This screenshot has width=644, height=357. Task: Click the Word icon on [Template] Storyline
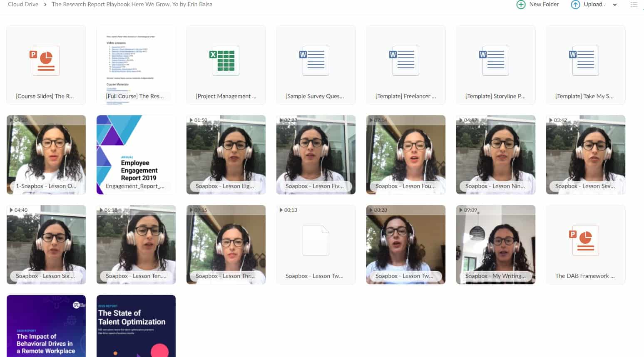click(x=495, y=61)
